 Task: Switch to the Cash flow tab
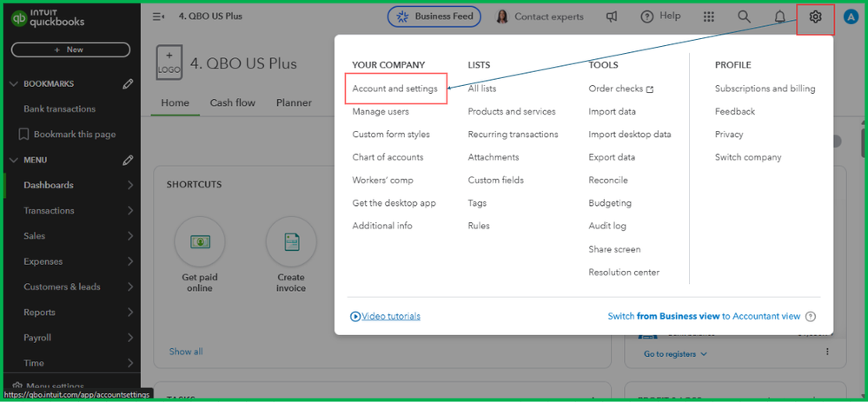tap(233, 102)
